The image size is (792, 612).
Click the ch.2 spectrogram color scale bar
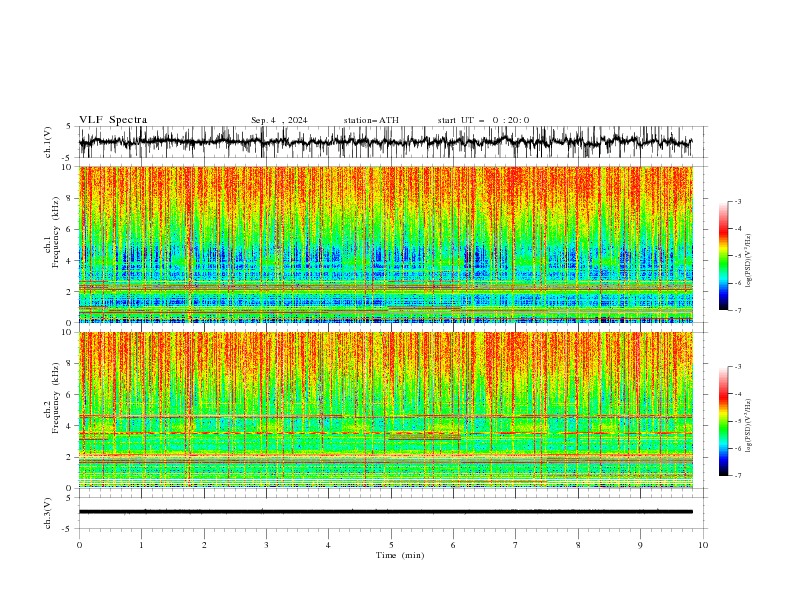[x=723, y=421]
